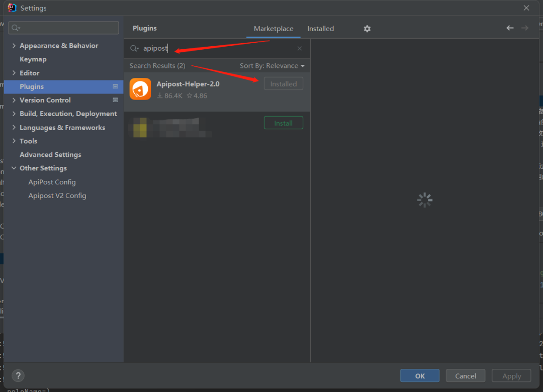Click the 86.4K downloads count
This screenshot has height=392, width=543.
(x=170, y=96)
